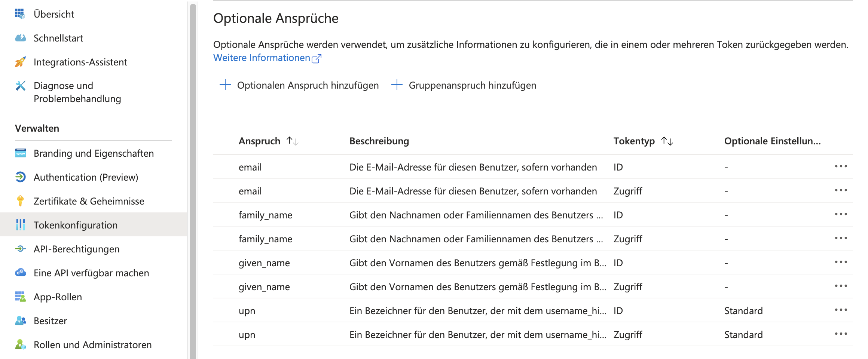Launch the Integrations-Assistent
This screenshot has height=359, width=868.
(x=80, y=62)
